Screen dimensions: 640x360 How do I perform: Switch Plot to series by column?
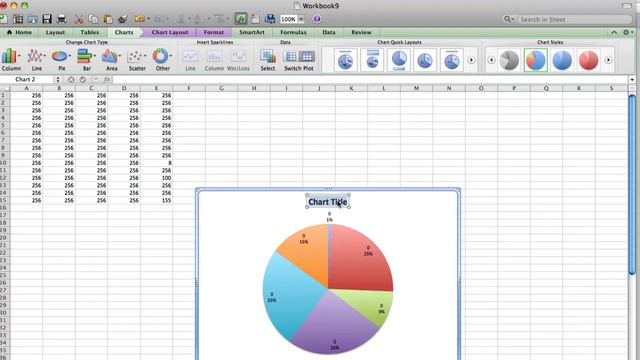[307, 56]
